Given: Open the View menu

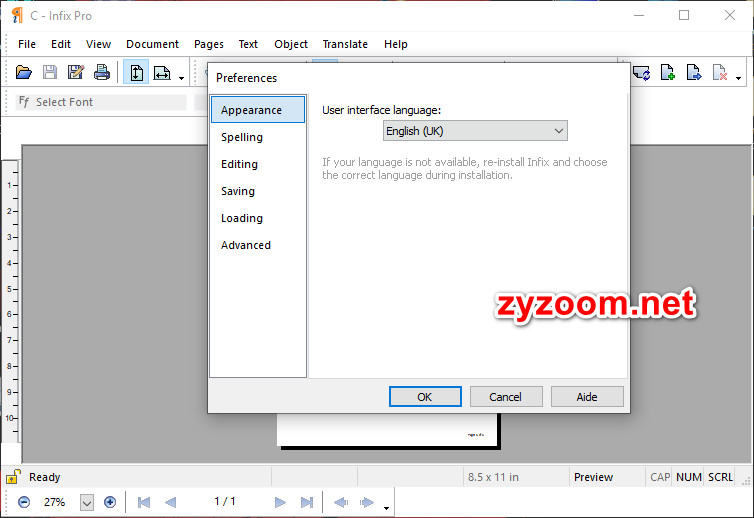Looking at the screenshot, I should [98, 44].
